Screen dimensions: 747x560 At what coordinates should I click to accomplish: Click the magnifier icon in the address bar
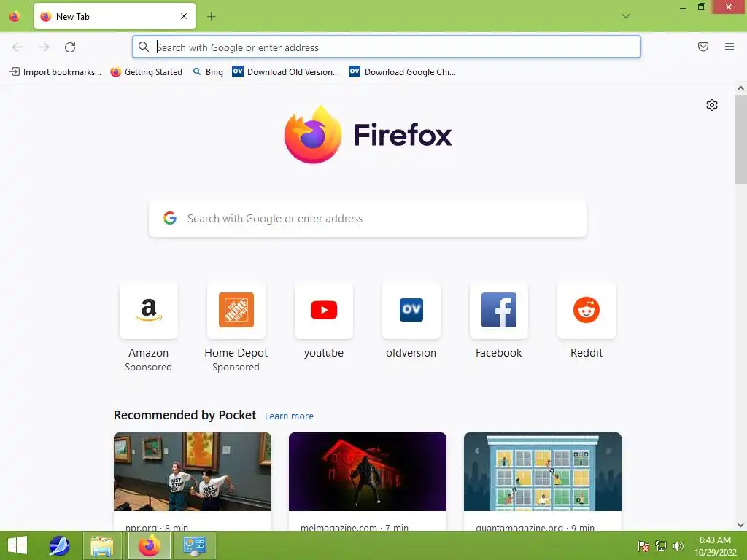click(x=144, y=47)
